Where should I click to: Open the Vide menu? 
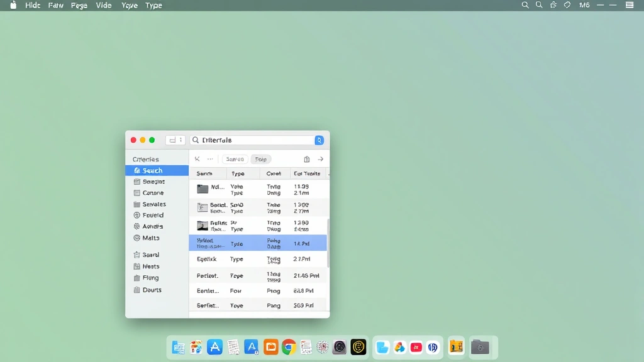(x=103, y=5)
